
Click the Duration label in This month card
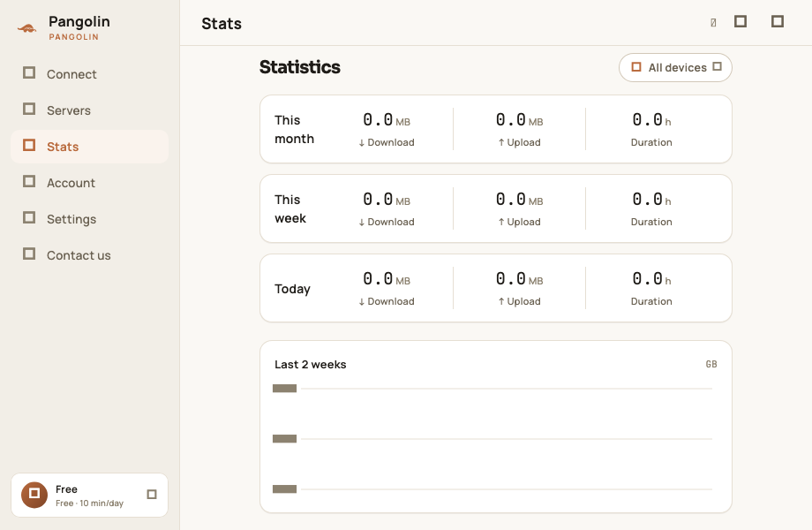coord(651,142)
